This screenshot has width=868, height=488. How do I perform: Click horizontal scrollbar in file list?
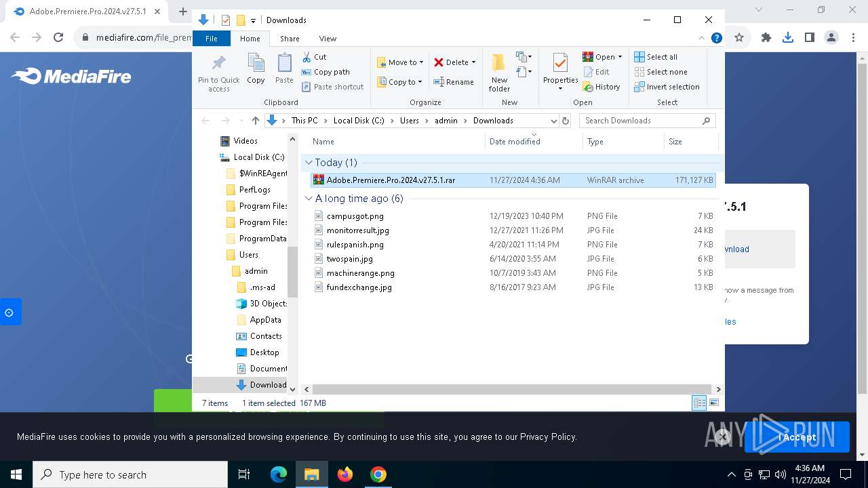511,389
